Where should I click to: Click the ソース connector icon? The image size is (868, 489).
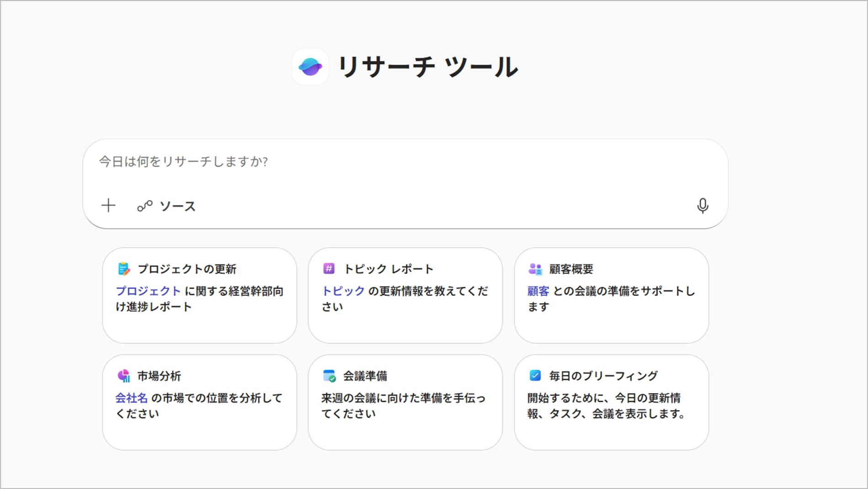point(145,206)
